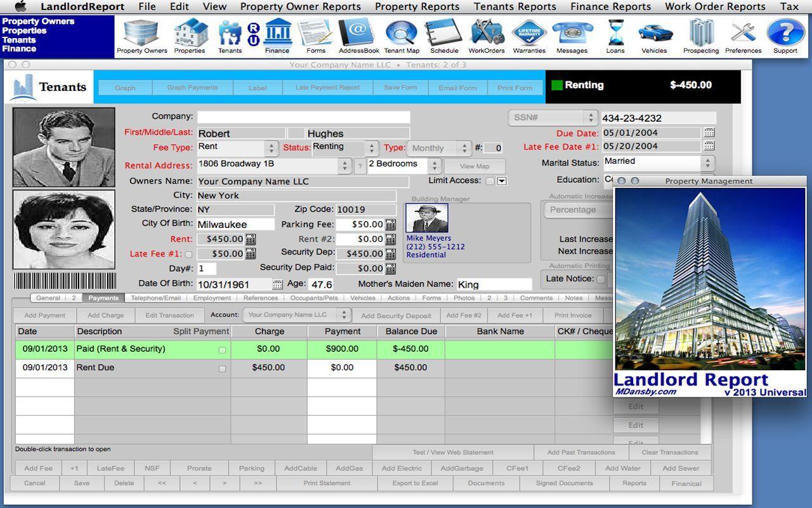Open the Rental Address stepper dropdown
The width and height of the screenshot is (812, 508).
[344, 166]
